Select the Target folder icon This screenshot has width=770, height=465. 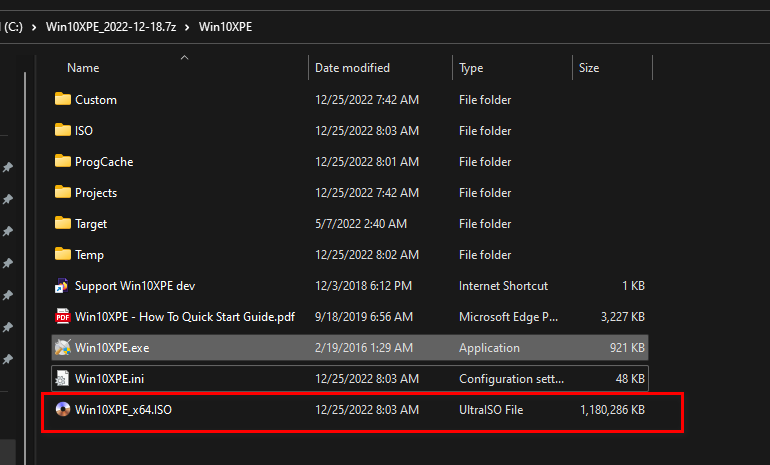click(x=62, y=223)
